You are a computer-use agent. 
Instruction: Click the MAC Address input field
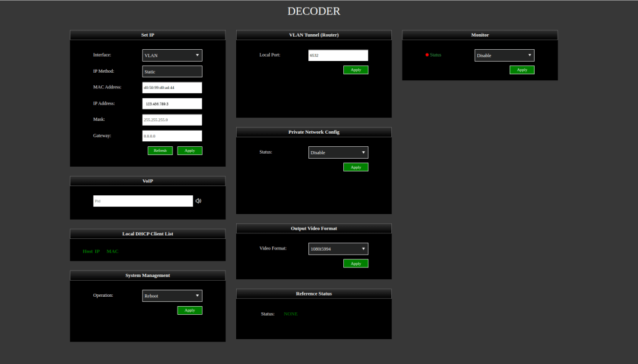(172, 87)
